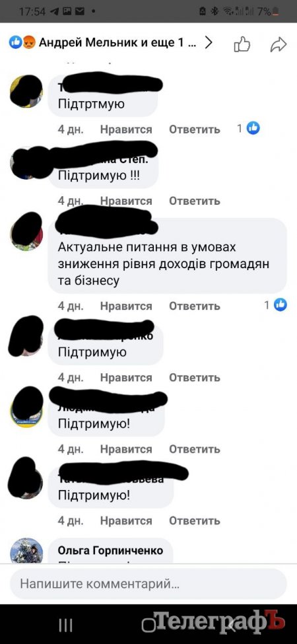
Task: Click Нравится under the Підтртмую comment
Action: coord(126,129)
